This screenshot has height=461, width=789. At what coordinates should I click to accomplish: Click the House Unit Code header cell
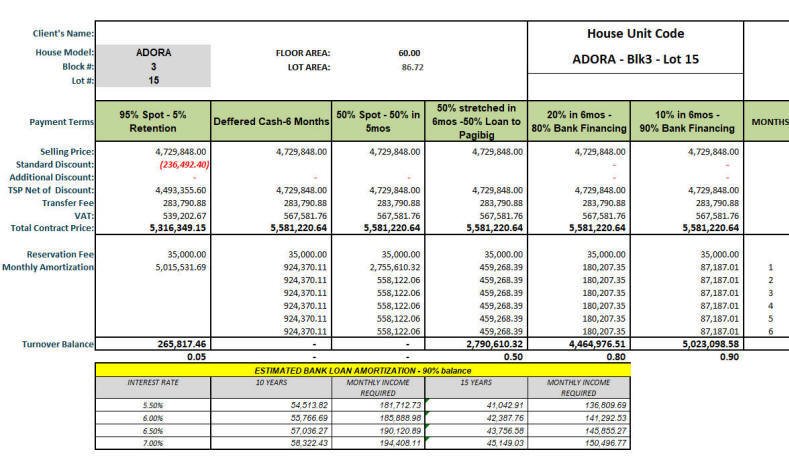(635, 33)
